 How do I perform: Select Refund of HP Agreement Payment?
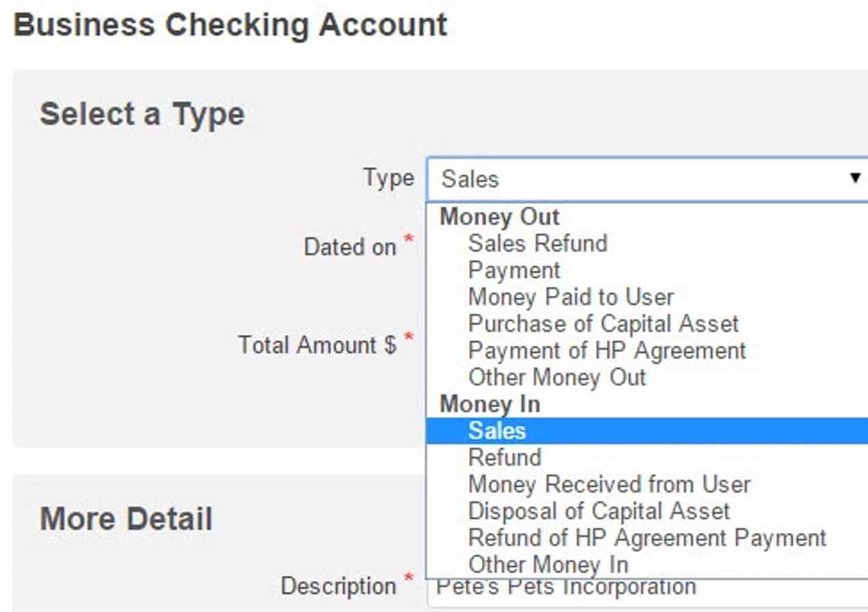[x=647, y=538]
